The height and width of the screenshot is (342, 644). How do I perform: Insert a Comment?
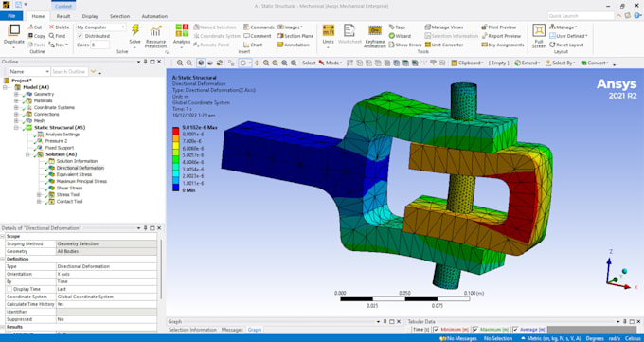pos(257,36)
